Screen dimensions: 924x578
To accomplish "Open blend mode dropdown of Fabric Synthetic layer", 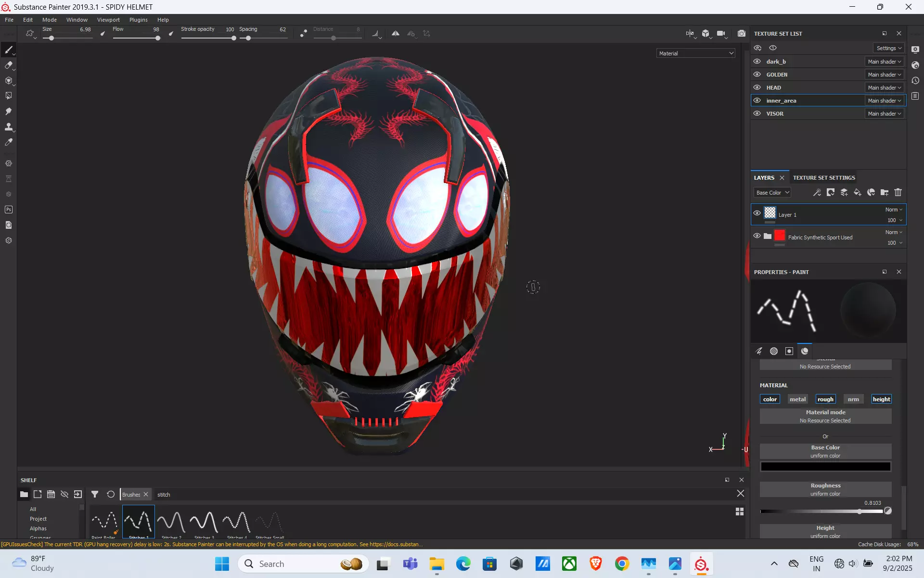I will [894, 232].
